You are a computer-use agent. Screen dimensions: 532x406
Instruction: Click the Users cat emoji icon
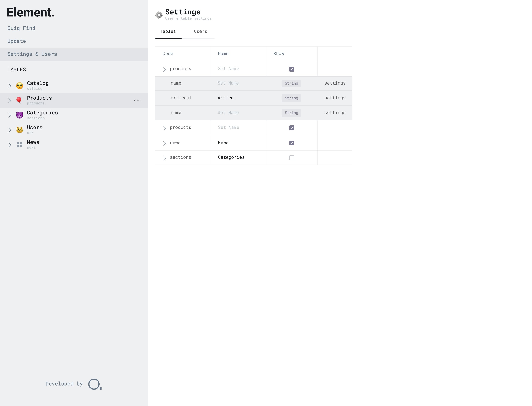click(20, 130)
